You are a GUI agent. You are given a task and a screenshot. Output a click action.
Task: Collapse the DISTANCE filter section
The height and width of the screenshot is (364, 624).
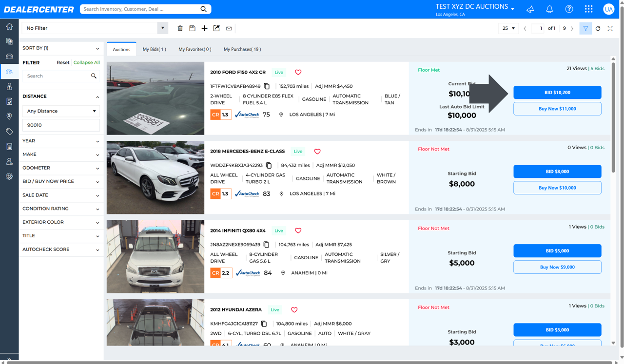click(61, 96)
